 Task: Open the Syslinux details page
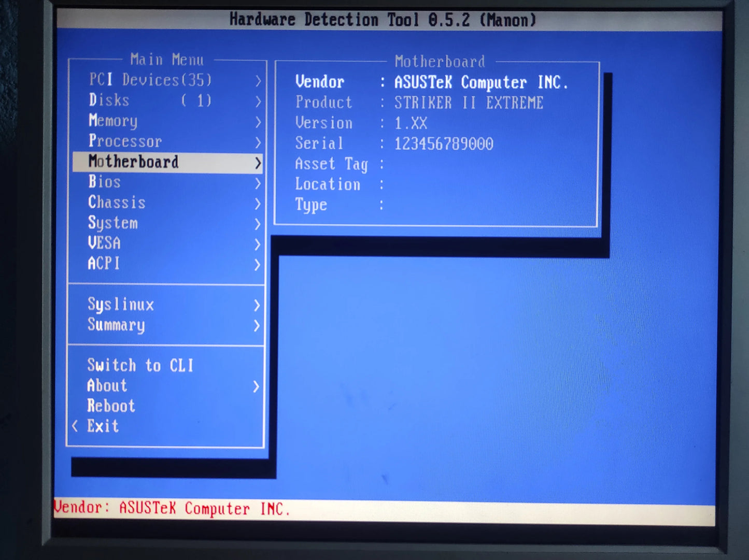click(120, 305)
